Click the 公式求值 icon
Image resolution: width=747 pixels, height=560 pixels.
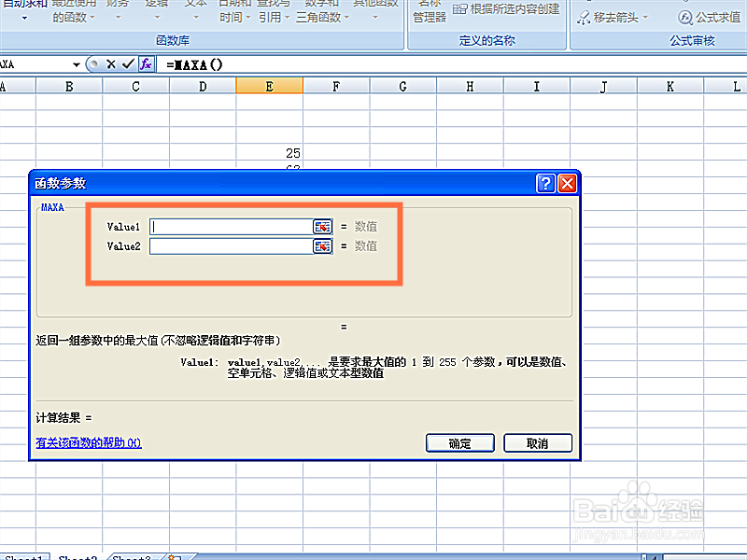tap(685, 18)
